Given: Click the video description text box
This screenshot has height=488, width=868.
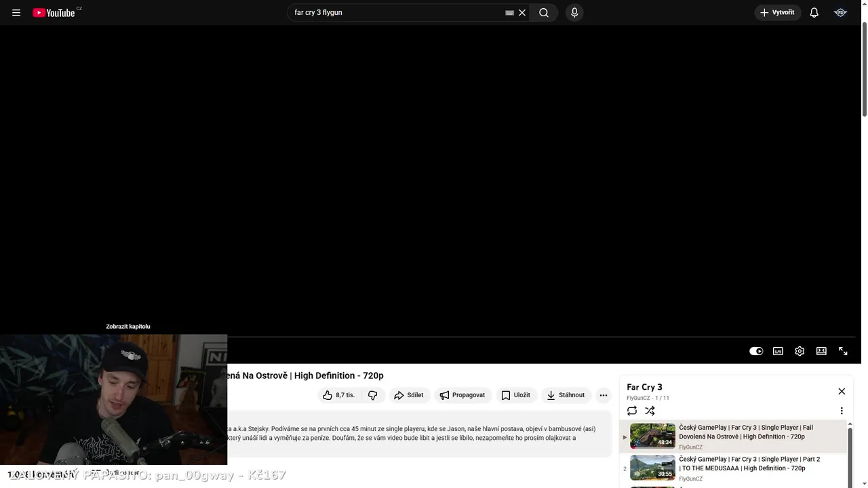Looking at the screenshot, I should (x=419, y=434).
